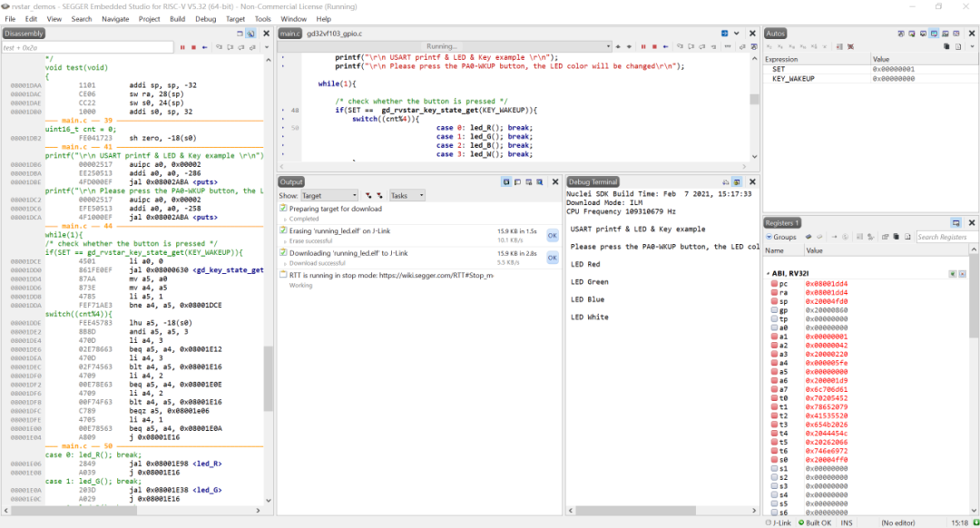Toggle checkbox for Downloading running_led.elf
The image size is (980, 528).
pos(283,252)
